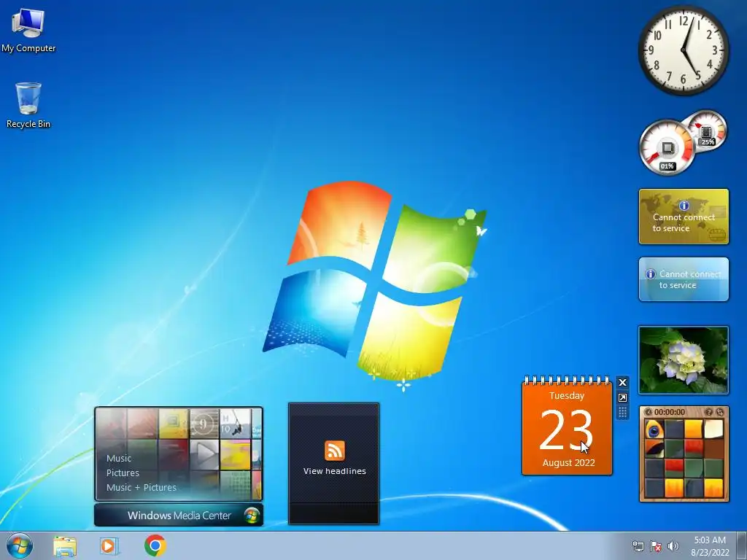The height and width of the screenshot is (560, 747).
Task: Click the blue Weather gadget's Cannot connect message
Action: coord(690,279)
